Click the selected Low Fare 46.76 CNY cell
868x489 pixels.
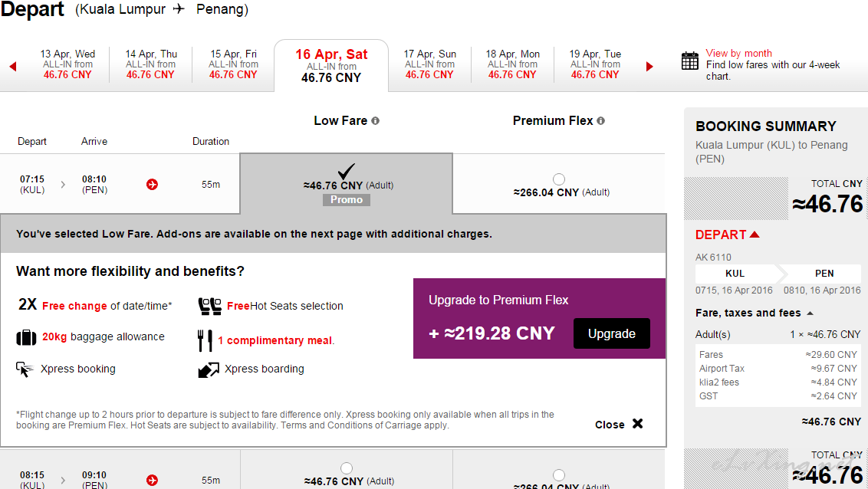[x=347, y=184]
